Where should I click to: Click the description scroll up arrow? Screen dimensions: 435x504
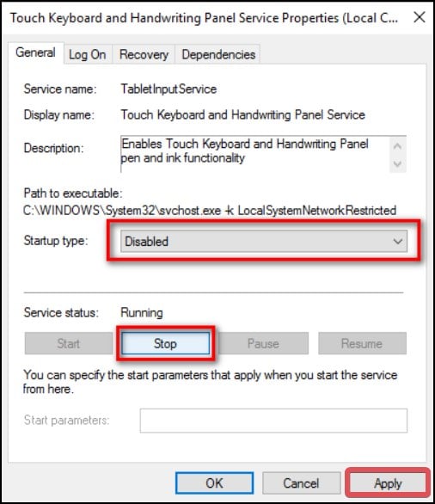(397, 146)
